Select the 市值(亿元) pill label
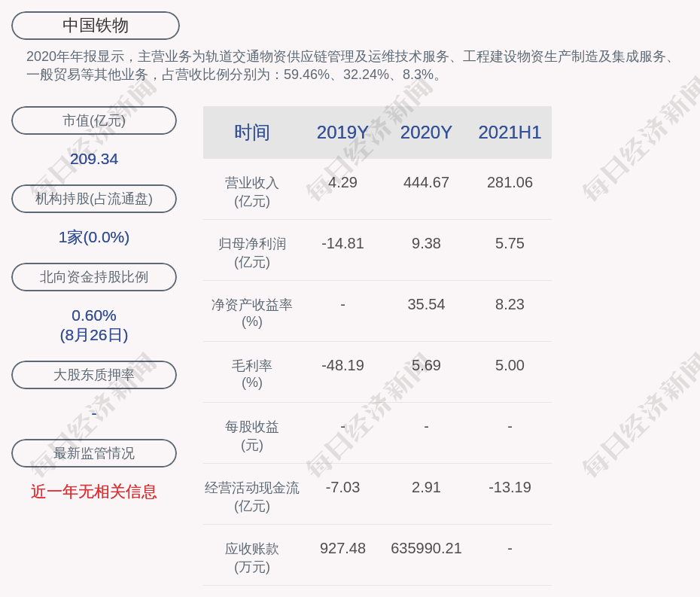700x597 pixels. click(x=94, y=120)
